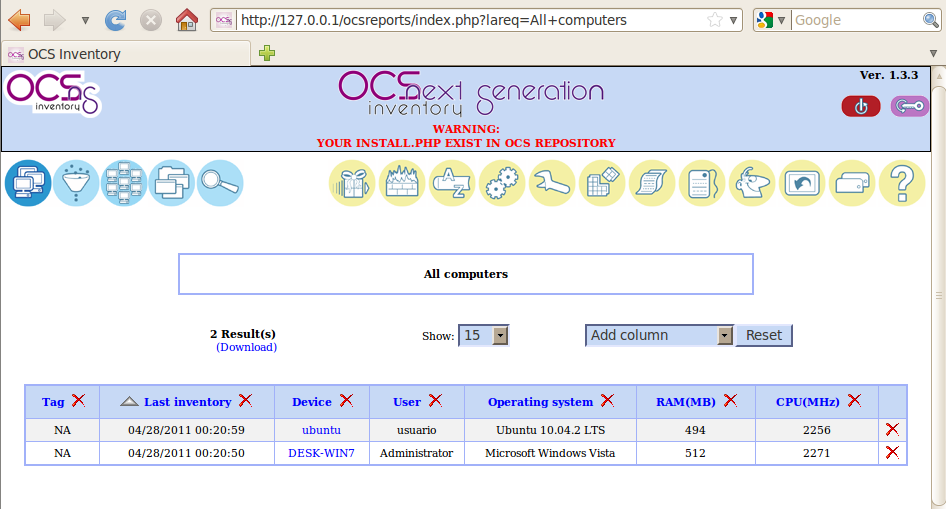Remove the RAM(MB) column
Screen dimensions: 946x509
pyautogui.click(x=731, y=400)
